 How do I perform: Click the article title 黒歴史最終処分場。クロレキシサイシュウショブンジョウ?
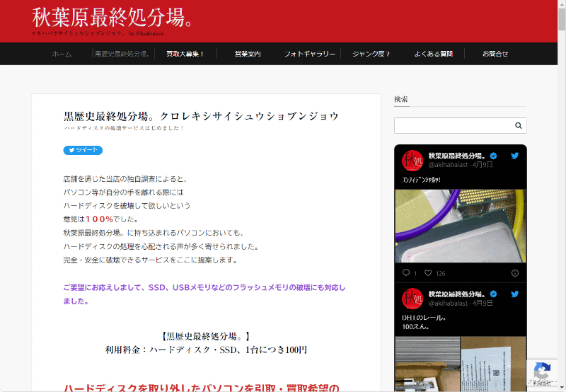click(201, 116)
